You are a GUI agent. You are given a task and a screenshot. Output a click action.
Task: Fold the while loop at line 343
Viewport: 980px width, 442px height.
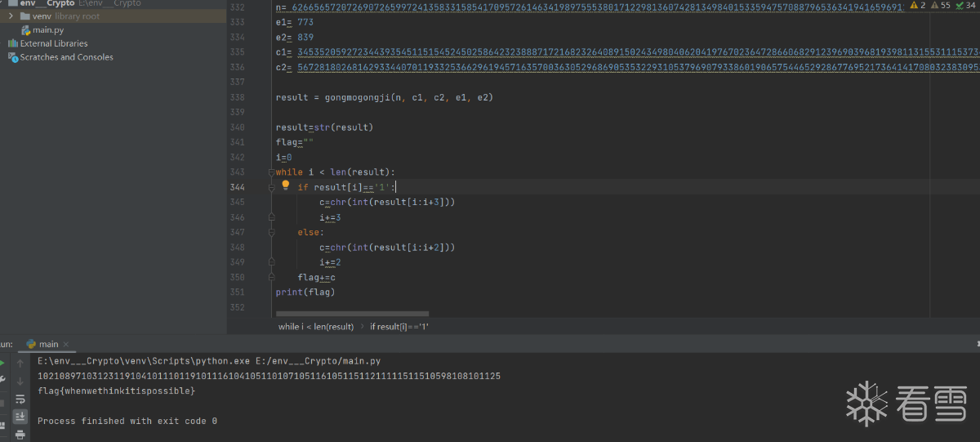tap(272, 172)
